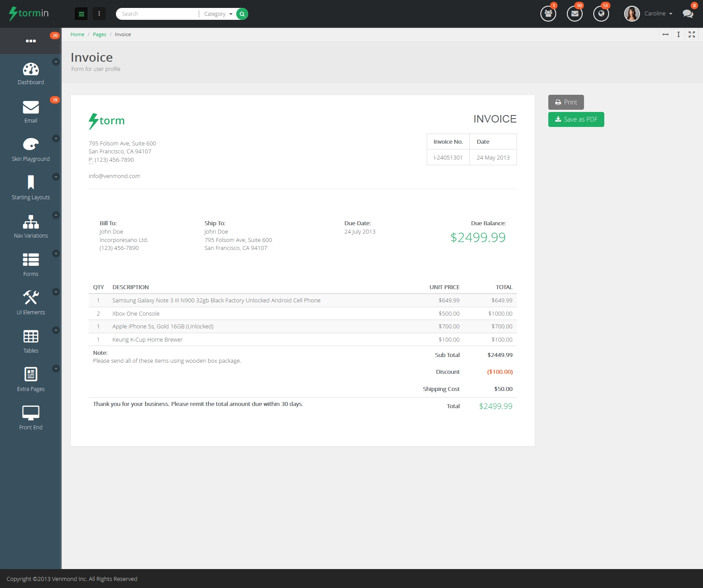This screenshot has width=703, height=588.
Task: Expand the Forms submenu chevron
Action: (x=56, y=253)
